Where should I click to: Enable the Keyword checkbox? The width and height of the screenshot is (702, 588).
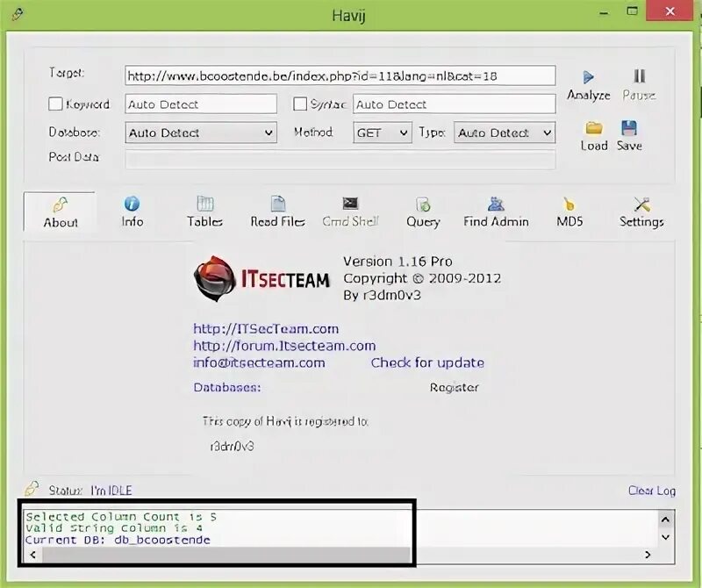pos(55,104)
